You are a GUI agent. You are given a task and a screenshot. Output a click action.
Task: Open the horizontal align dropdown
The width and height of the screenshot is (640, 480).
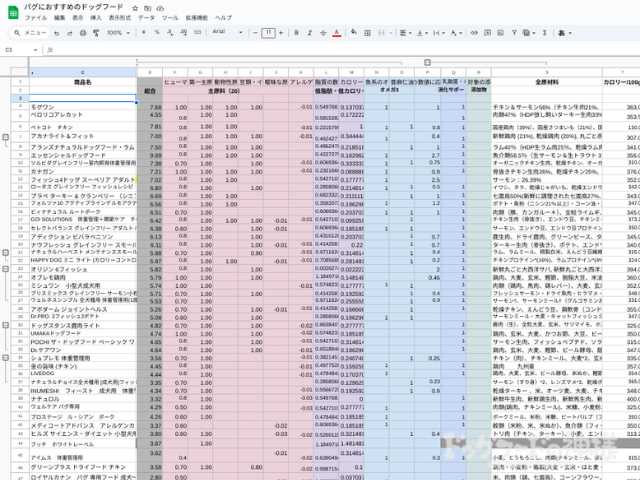pyautogui.click(x=405, y=33)
